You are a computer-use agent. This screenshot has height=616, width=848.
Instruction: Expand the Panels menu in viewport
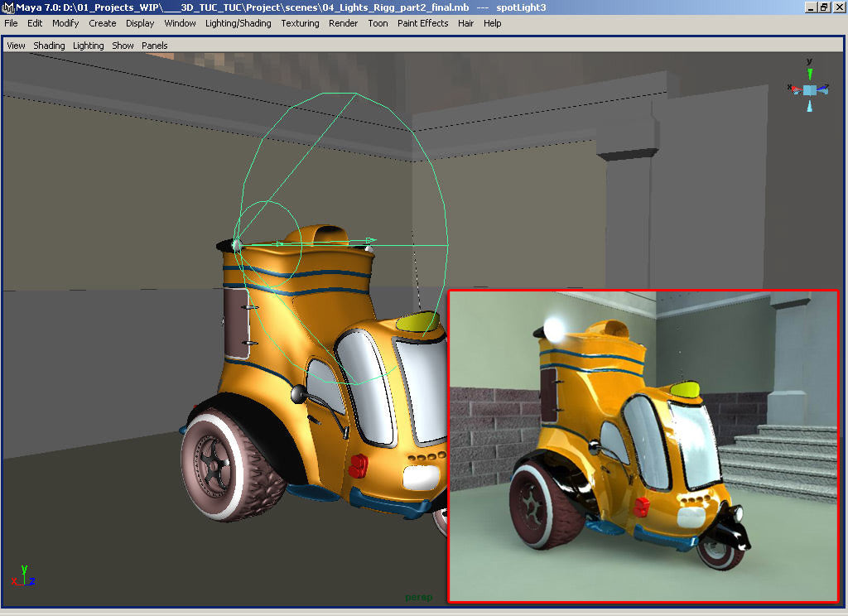154,46
